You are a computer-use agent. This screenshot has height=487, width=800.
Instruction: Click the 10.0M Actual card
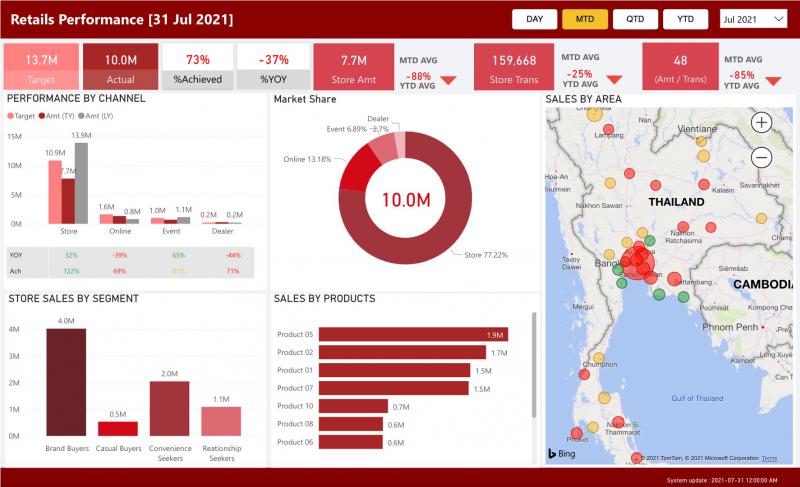tap(120, 67)
